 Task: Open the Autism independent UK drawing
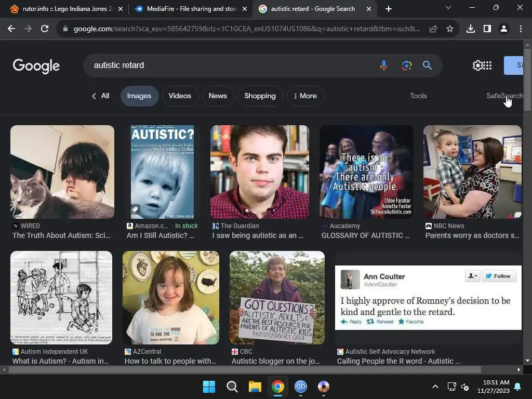(x=61, y=298)
